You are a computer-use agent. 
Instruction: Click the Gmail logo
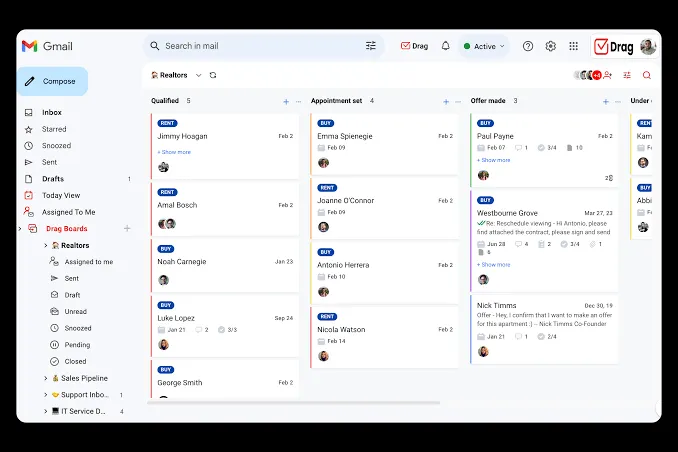point(47,46)
